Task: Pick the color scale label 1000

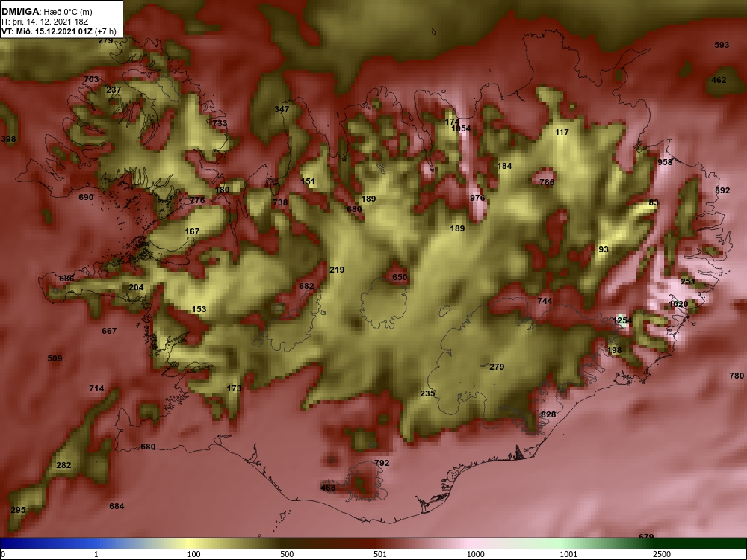Action: (x=475, y=554)
